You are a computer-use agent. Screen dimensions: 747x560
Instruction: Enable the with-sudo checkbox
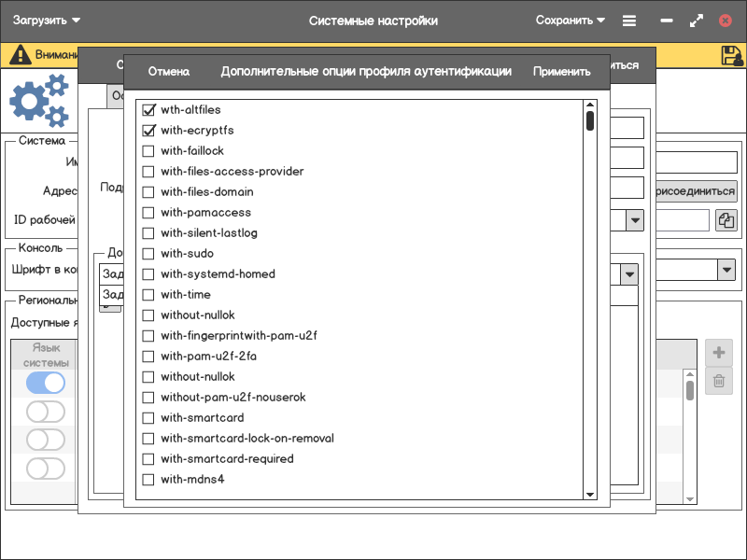(x=148, y=254)
